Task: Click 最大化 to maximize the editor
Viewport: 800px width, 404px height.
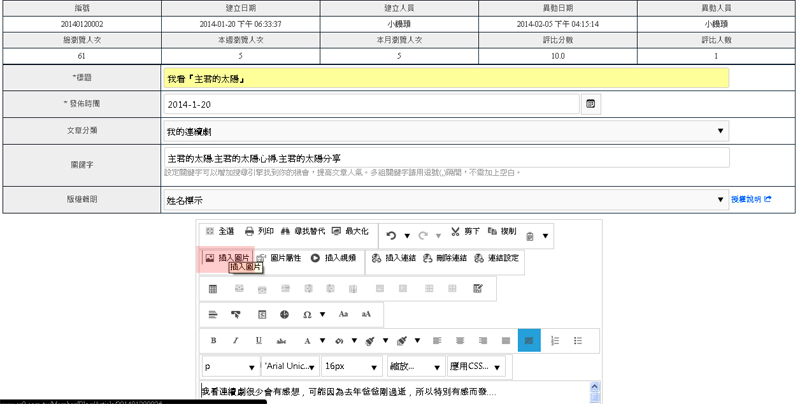Action: [350, 232]
